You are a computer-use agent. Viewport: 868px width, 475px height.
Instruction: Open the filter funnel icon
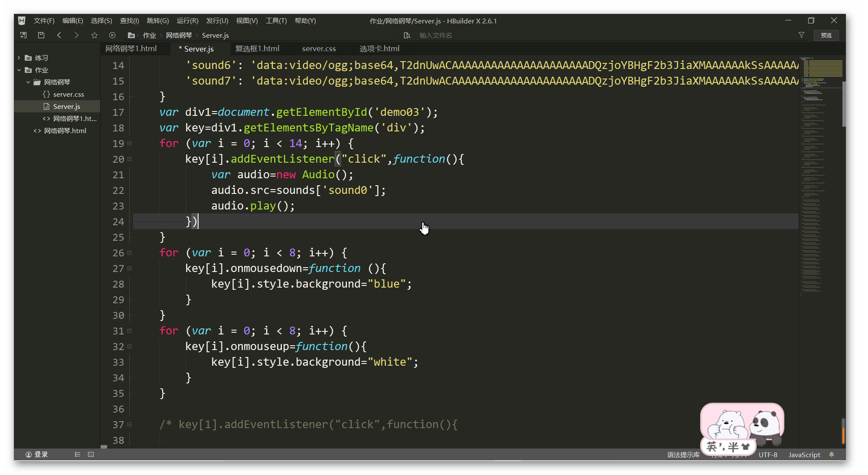(801, 35)
